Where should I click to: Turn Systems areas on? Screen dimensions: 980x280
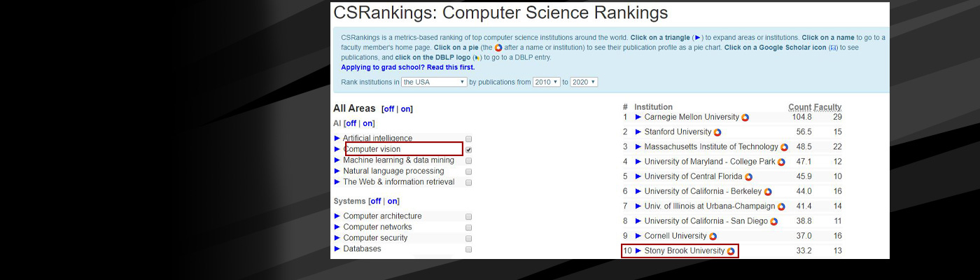392,202
